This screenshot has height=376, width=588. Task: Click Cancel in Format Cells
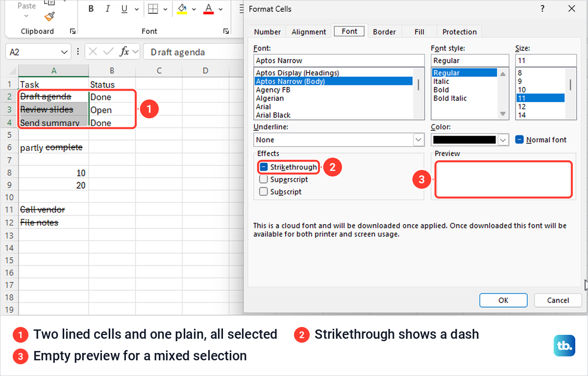click(558, 300)
